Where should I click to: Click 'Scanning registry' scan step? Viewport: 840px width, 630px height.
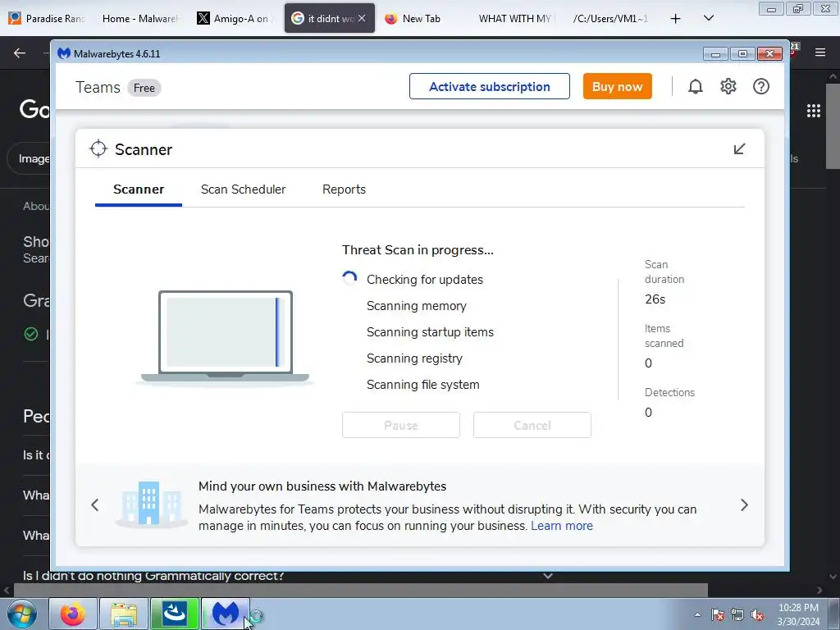414,358
